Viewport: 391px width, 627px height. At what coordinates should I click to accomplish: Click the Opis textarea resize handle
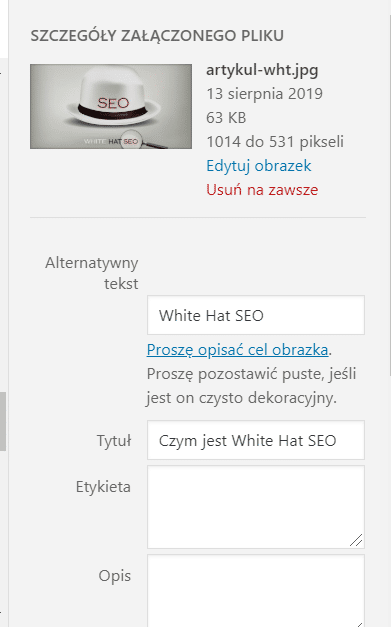(359, 624)
